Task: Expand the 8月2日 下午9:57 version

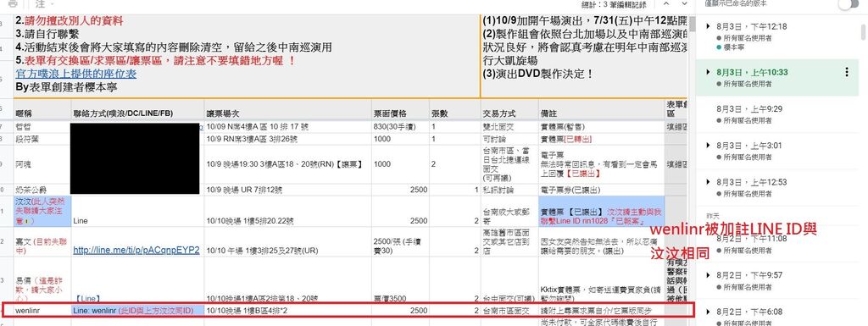Action: click(708, 275)
